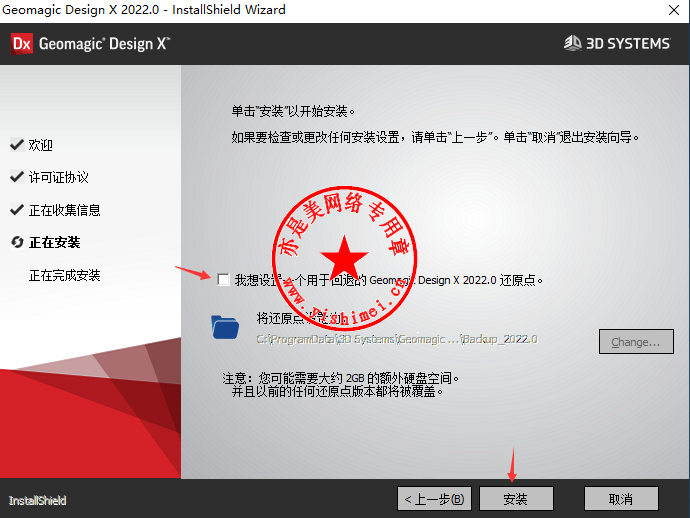Click the checkmark icon beside 许可证协议
This screenshot has height=518, width=690.
coord(16,177)
